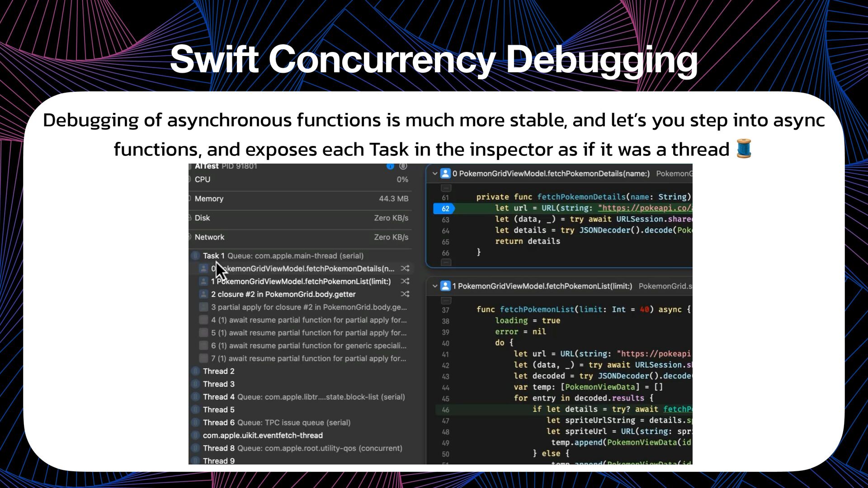Select frame 3 partial apply for closure #2
The height and width of the screenshot is (488, 868).
click(300, 307)
